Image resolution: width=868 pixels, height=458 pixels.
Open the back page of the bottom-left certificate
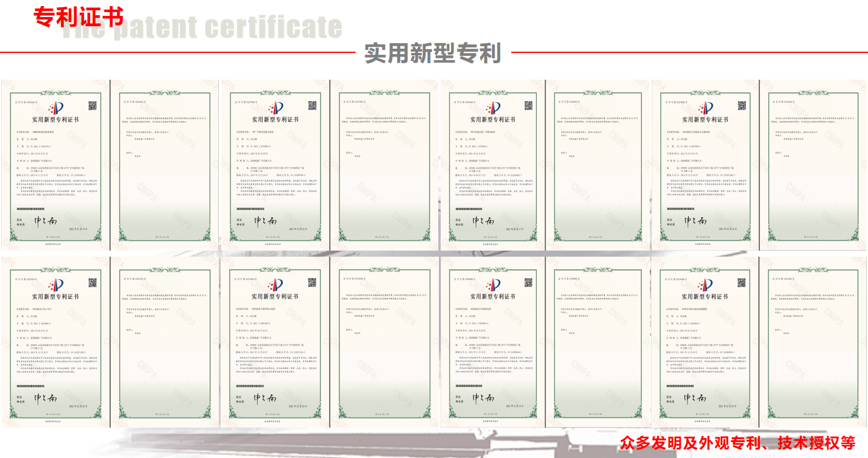point(164,341)
